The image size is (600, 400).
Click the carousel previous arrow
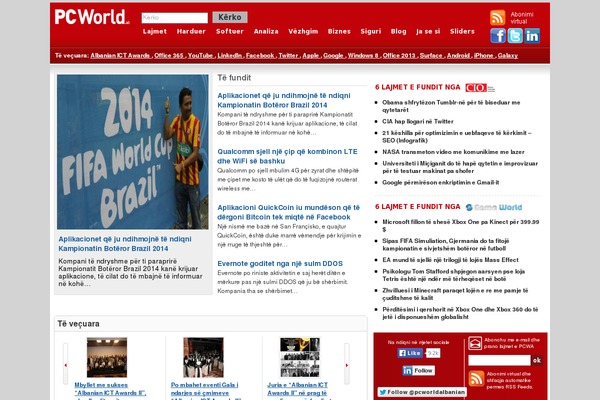click(65, 364)
